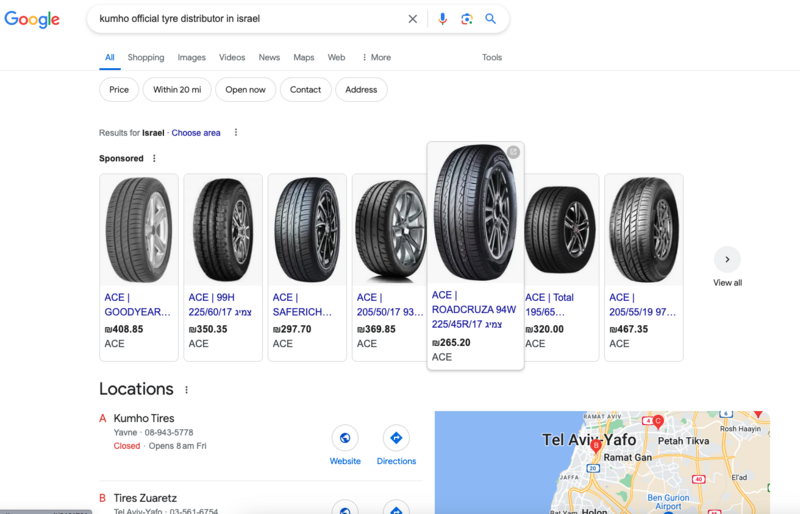Clear the search box text
The height and width of the screenshot is (514, 800).
click(412, 19)
